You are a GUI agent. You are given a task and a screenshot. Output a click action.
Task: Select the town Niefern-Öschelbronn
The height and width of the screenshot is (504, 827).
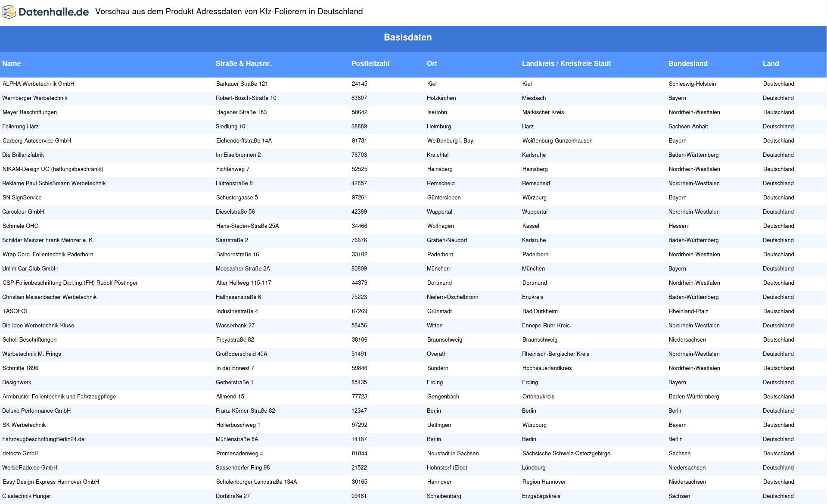click(x=453, y=297)
